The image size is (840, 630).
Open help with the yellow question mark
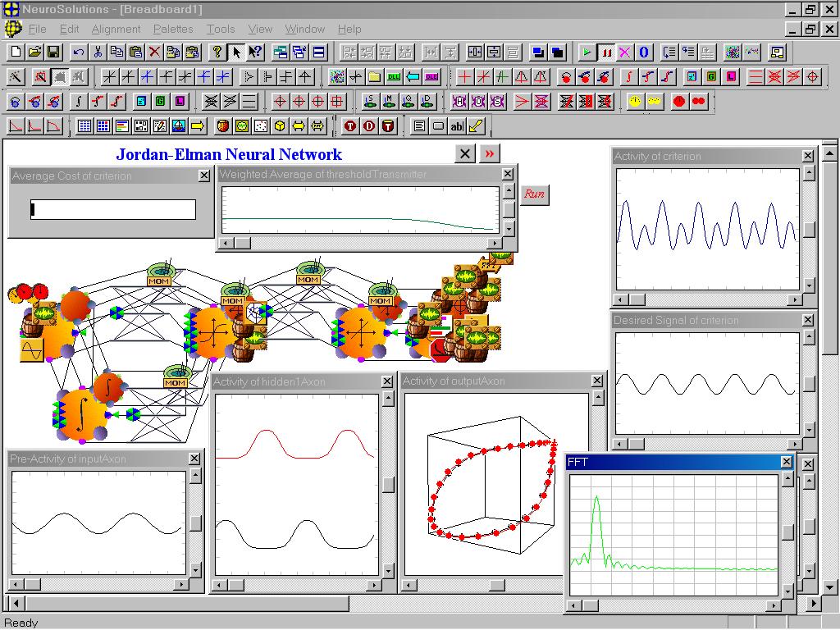click(x=217, y=52)
